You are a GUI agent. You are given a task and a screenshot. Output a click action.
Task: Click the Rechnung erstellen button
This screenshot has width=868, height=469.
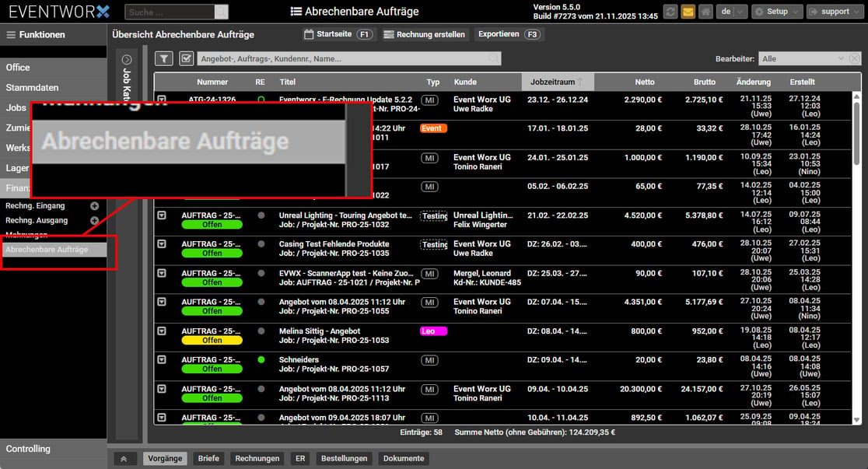425,34
